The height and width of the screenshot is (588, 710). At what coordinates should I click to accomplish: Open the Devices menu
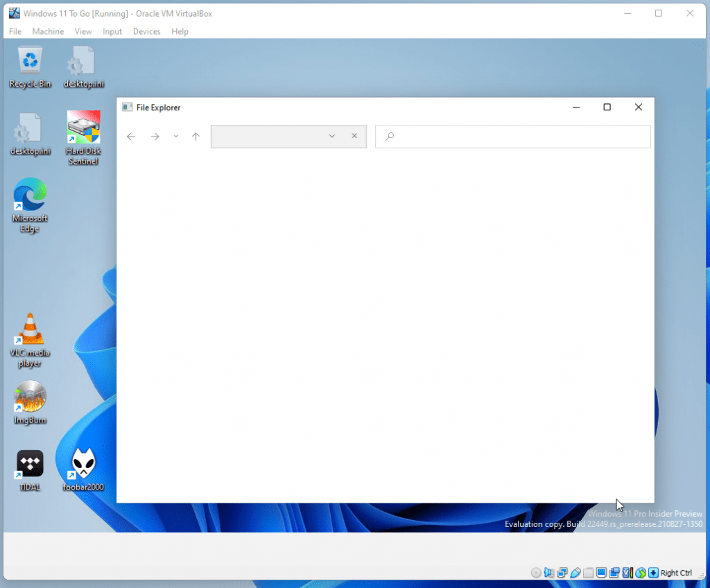146,31
